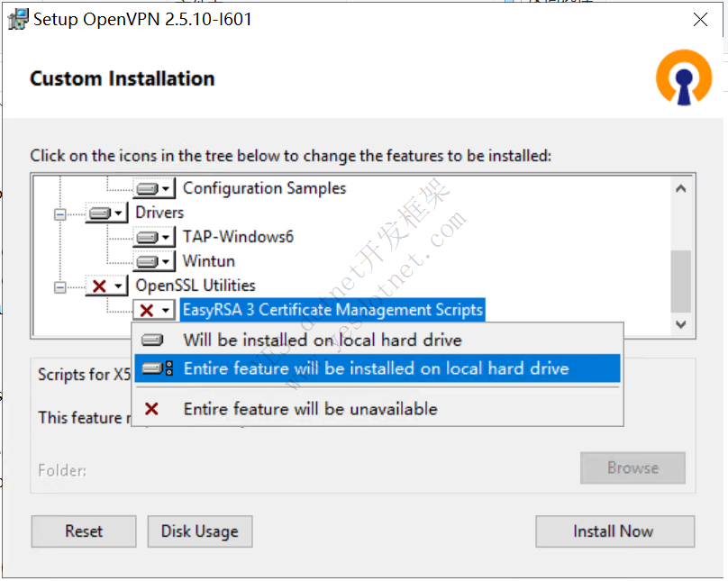Click the feature tree scroll up arrow
The image size is (728, 581).
pyautogui.click(x=680, y=188)
